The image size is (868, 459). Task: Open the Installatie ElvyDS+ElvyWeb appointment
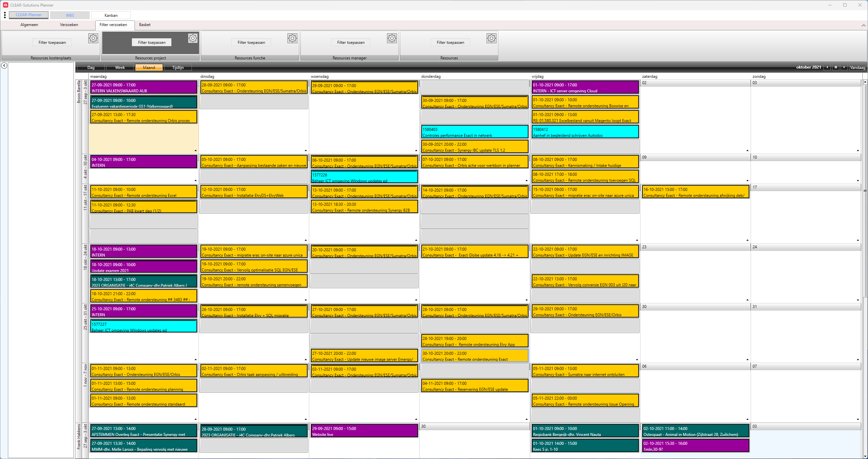point(254,192)
